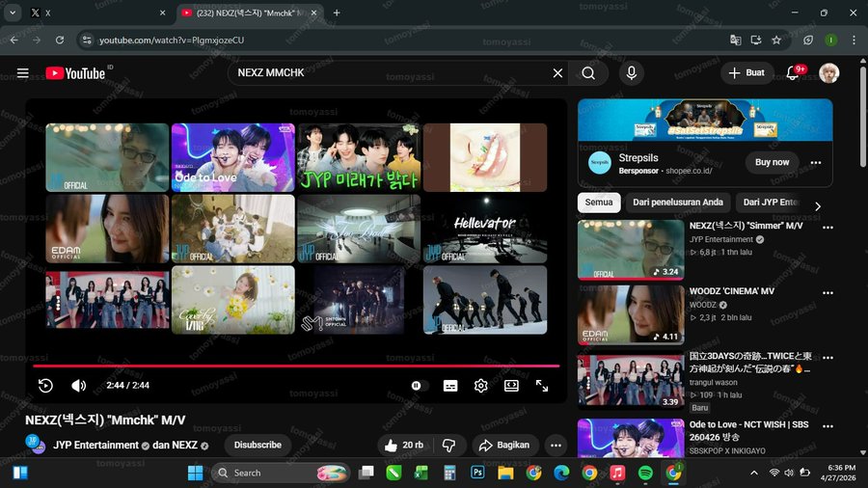Select Dari penelusuran Anda chip
Viewport: 868px width, 488px height.
tap(678, 203)
